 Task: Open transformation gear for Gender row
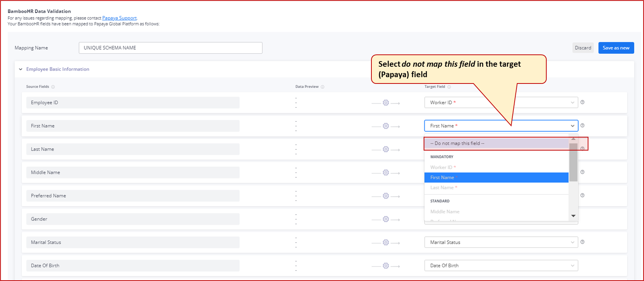[386, 219]
